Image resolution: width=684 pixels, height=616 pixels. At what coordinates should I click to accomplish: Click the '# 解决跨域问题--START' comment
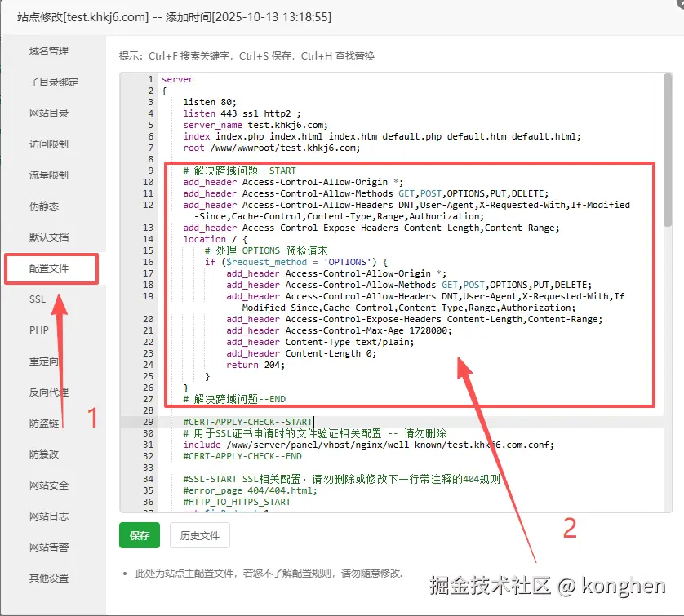click(x=239, y=171)
